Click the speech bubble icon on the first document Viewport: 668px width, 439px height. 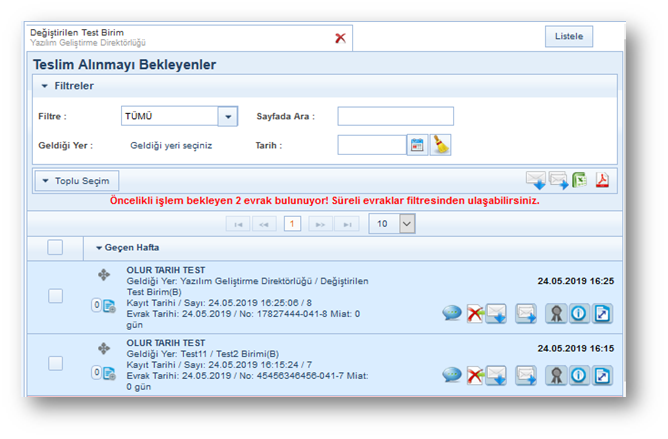point(452,314)
